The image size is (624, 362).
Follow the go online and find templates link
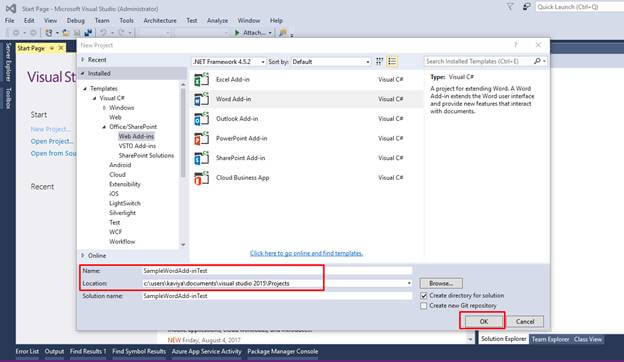(x=306, y=253)
